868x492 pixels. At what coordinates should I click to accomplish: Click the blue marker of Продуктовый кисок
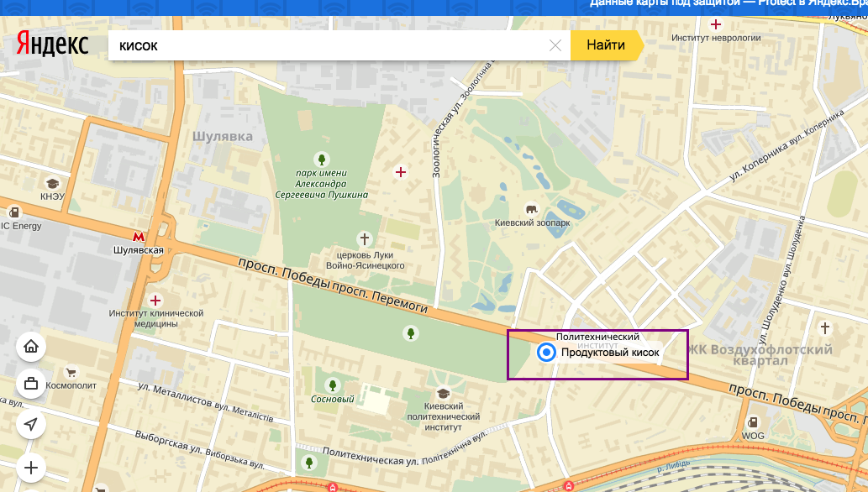pyautogui.click(x=546, y=352)
